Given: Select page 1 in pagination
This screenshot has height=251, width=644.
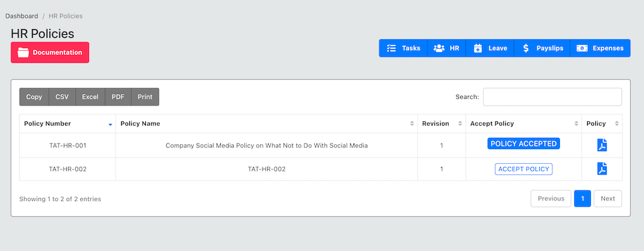Looking at the screenshot, I should tap(582, 199).
